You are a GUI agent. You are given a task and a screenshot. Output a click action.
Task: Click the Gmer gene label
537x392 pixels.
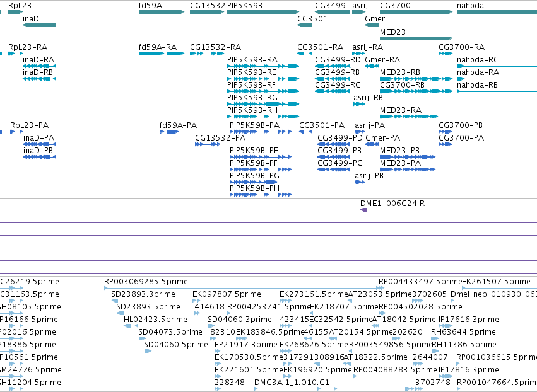375,19
